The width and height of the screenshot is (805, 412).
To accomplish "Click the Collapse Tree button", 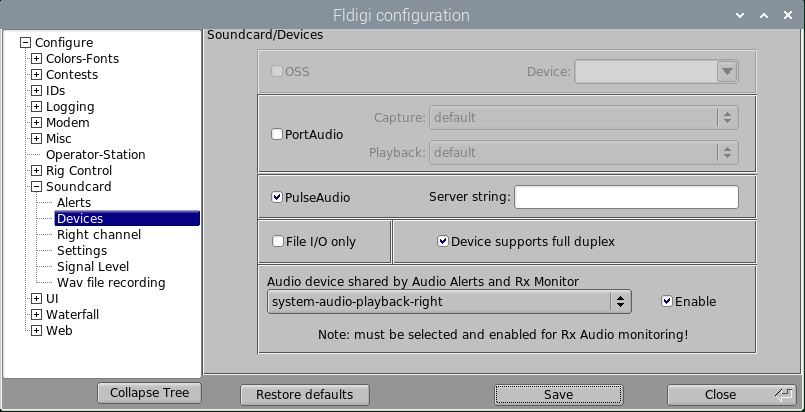I will pos(149,393).
